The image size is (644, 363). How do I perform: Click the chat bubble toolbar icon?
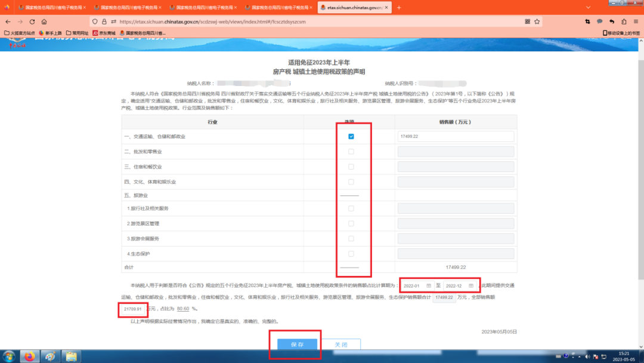(600, 21)
